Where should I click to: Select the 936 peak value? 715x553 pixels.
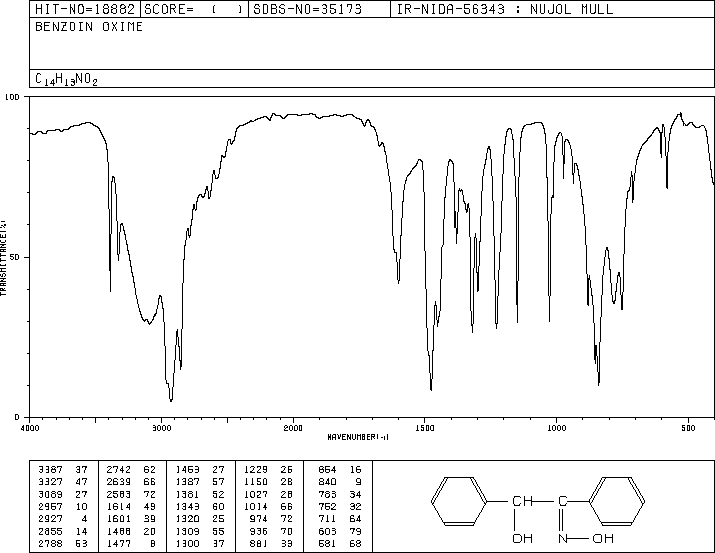(x=259, y=532)
